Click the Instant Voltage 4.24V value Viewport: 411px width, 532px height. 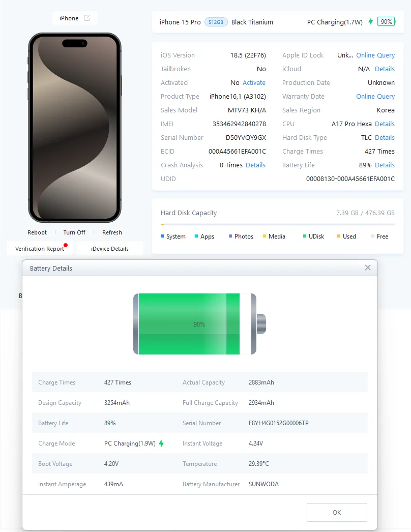coord(256,444)
